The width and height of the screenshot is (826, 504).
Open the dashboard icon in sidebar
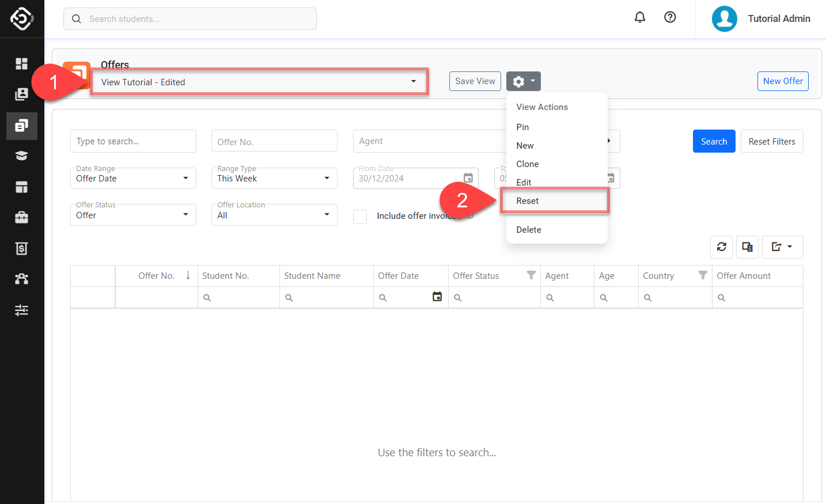pyautogui.click(x=21, y=63)
